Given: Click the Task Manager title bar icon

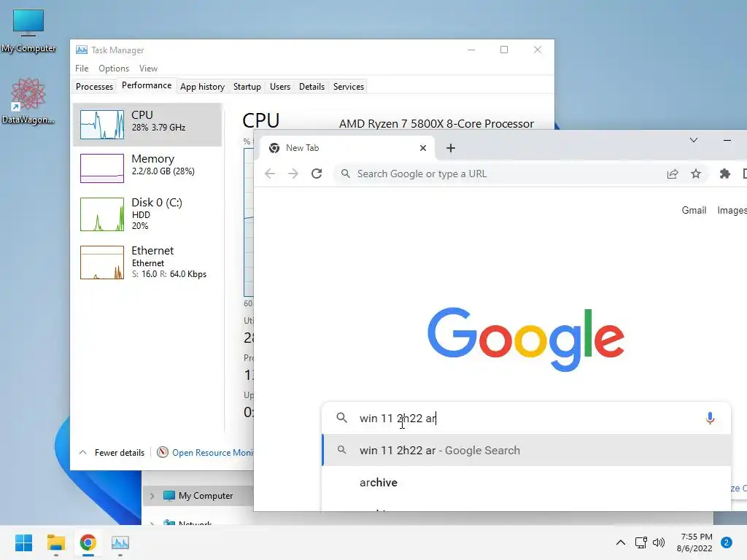Looking at the screenshot, I should tap(82, 50).
